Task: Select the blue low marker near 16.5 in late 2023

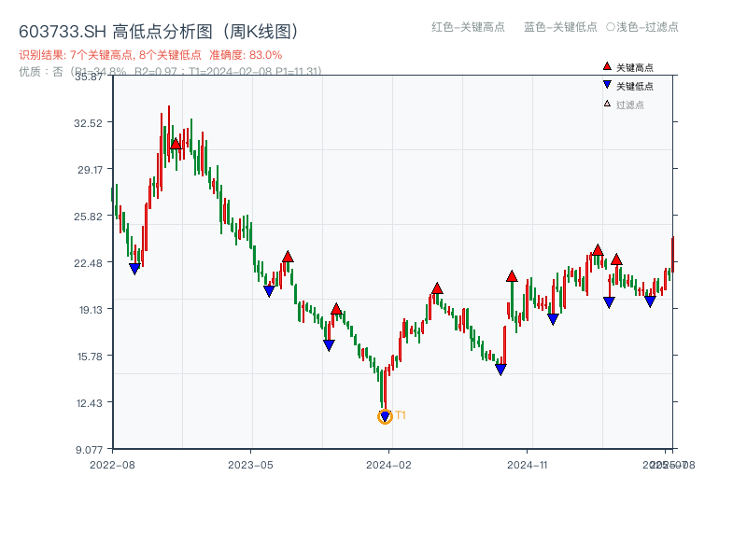Action: tap(329, 345)
